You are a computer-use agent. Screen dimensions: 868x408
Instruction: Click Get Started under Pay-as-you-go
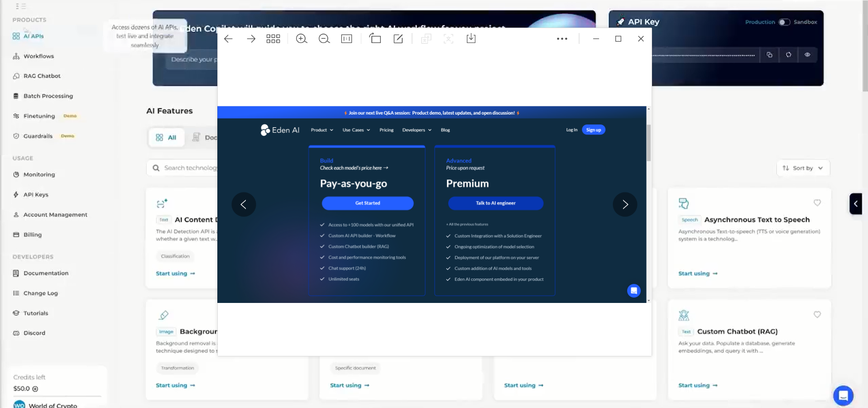pos(368,203)
